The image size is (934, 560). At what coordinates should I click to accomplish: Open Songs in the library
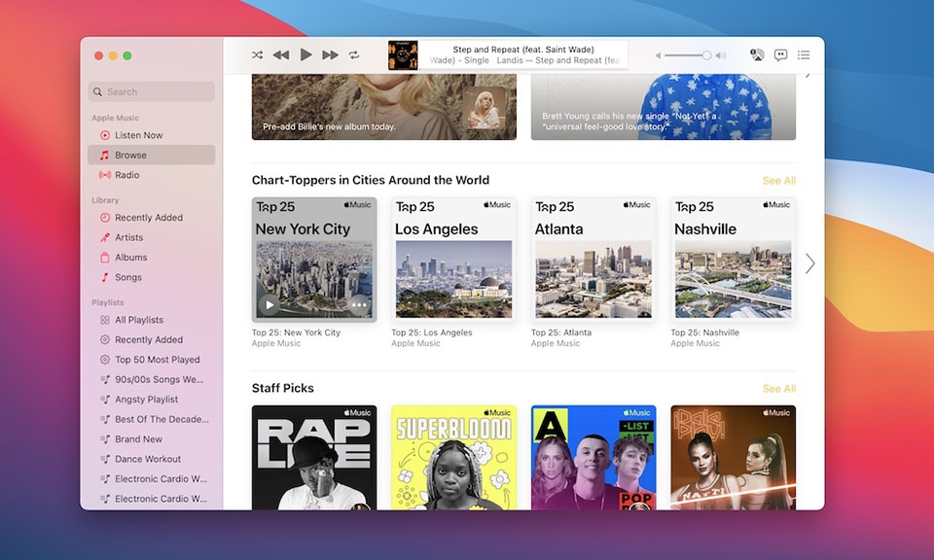(152, 277)
